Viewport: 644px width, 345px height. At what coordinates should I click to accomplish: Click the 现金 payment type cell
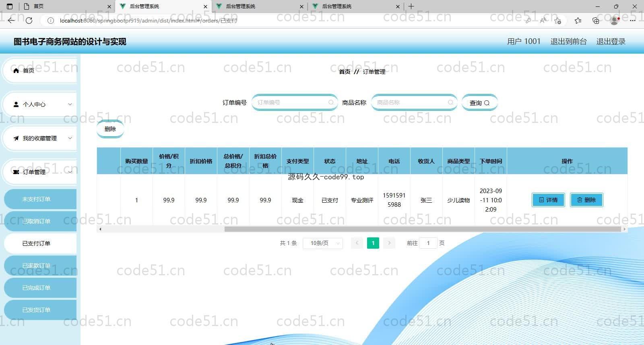tap(297, 200)
